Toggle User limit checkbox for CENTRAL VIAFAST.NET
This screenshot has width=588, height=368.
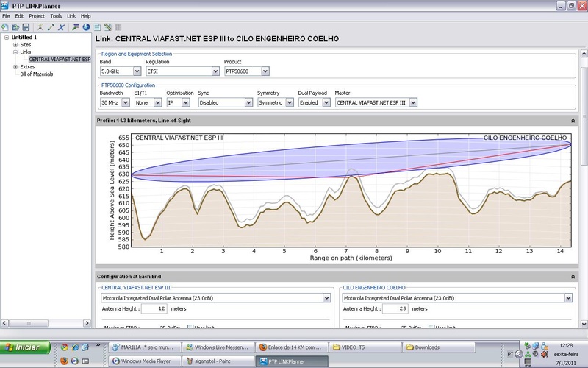[x=191, y=326]
